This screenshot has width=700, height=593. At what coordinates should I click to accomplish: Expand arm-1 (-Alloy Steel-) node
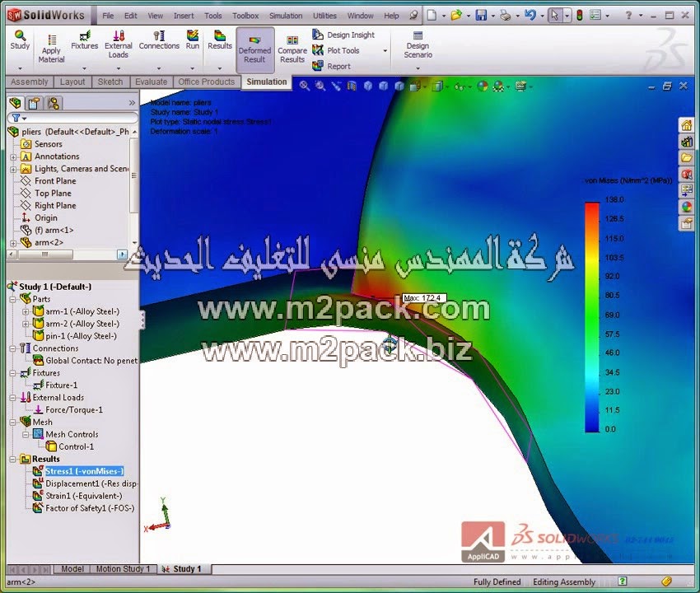(26, 311)
